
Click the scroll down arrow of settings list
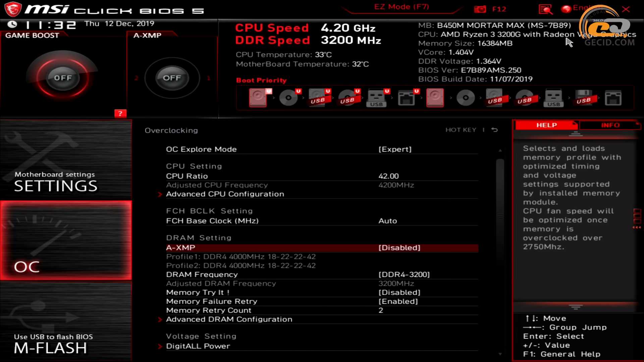[x=500, y=354]
